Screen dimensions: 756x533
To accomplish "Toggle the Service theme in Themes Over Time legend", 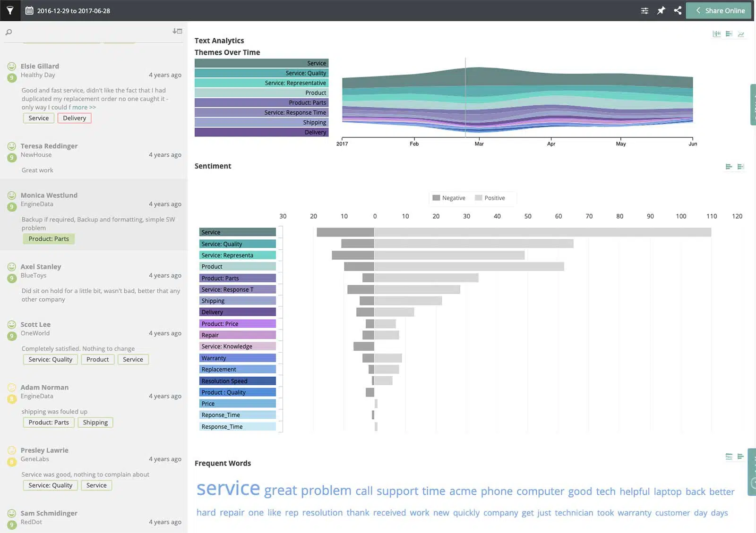I will pos(261,63).
